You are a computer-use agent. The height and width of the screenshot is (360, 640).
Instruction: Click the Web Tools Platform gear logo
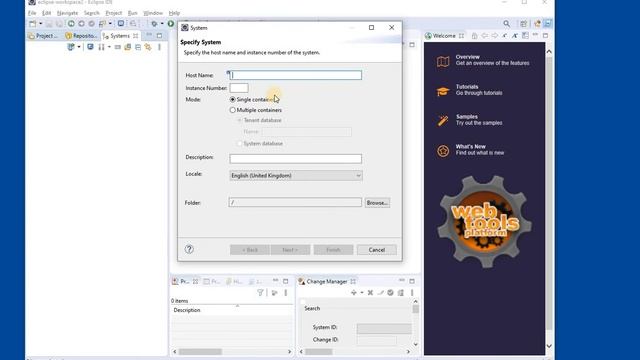(x=485, y=222)
